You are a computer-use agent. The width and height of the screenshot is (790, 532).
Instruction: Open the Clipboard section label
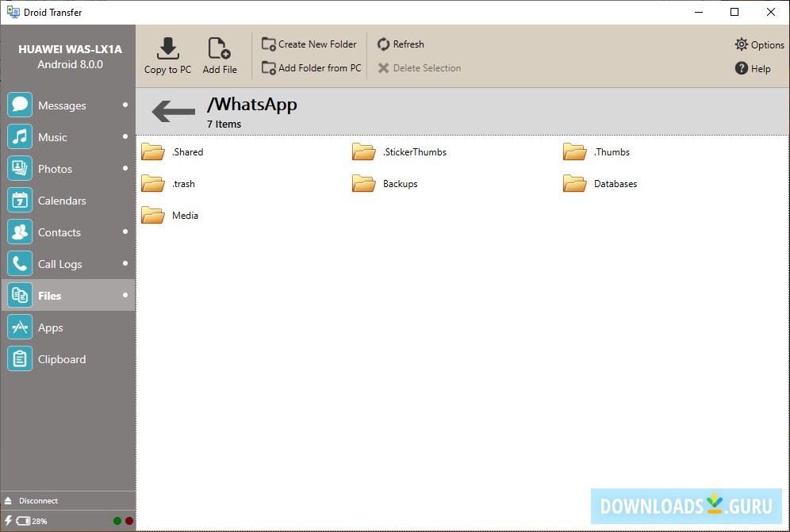point(62,360)
